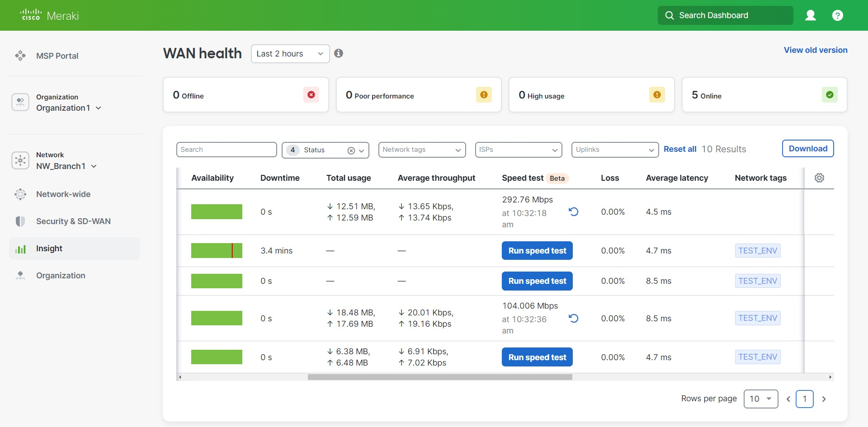Click the Download button
Image resolution: width=868 pixels, height=427 pixels.
coord(808,148)
